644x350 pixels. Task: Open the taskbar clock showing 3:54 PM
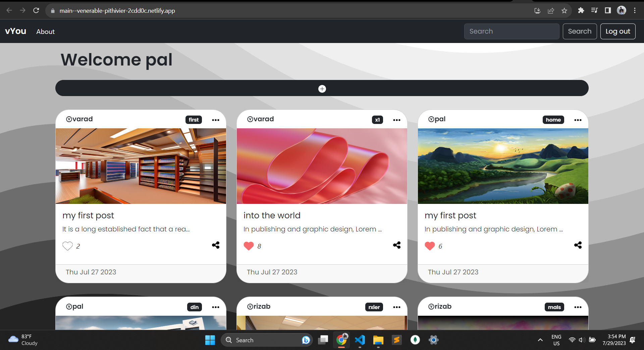pos(614,340)
